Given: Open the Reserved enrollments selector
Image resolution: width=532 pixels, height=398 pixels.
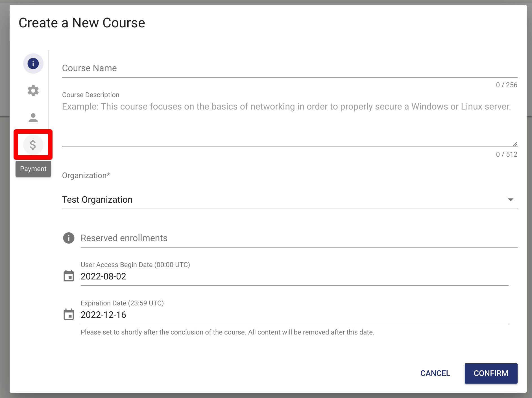Looking at the screenshot, I should 226,238.
